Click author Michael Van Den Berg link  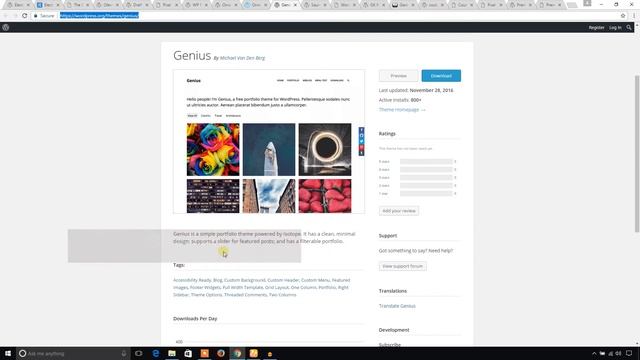[242, 58]
